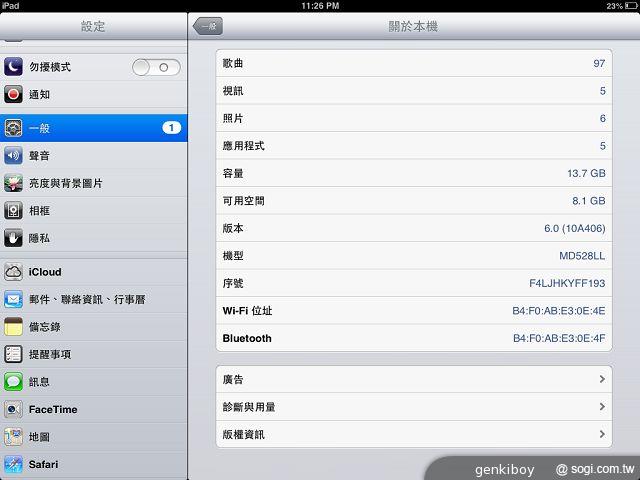
Task: Expand the 廣告 row chevron
Action: pos(602,379)
